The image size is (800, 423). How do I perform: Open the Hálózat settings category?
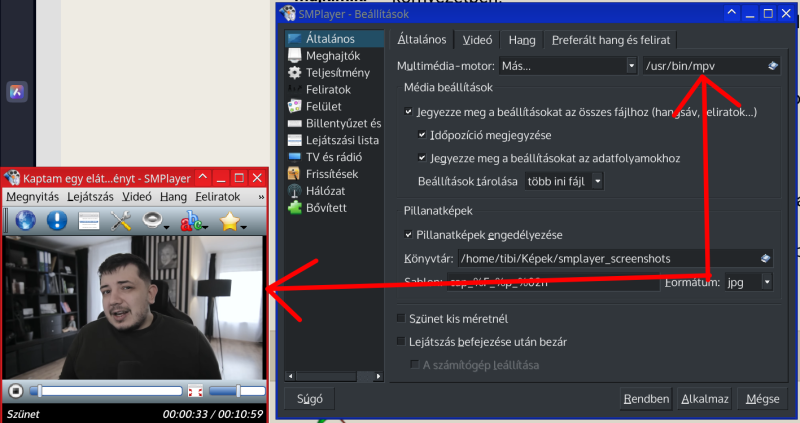tap(334, 190)
